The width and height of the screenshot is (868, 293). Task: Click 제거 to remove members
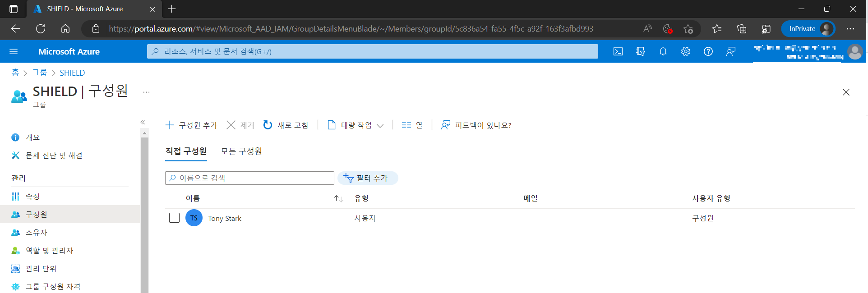tap(240, 125)
